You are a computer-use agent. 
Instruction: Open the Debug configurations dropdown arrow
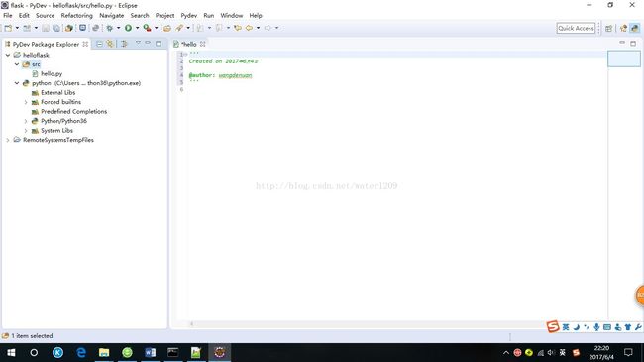pos(118,28)
